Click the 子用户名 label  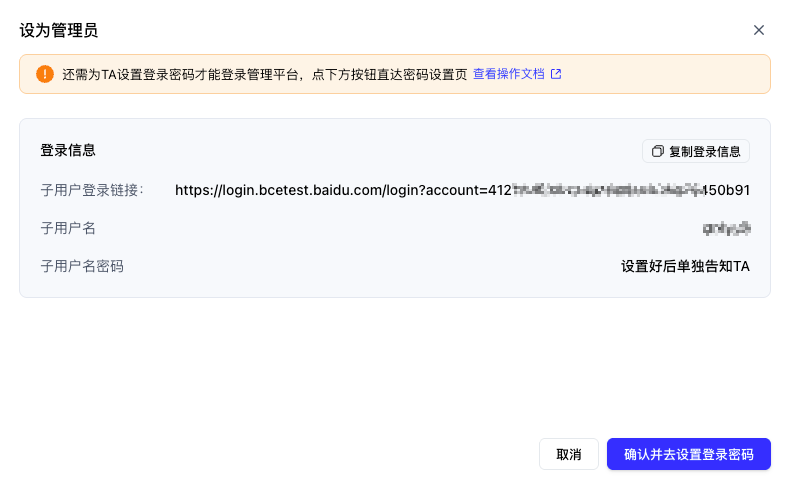coord(68,228)
